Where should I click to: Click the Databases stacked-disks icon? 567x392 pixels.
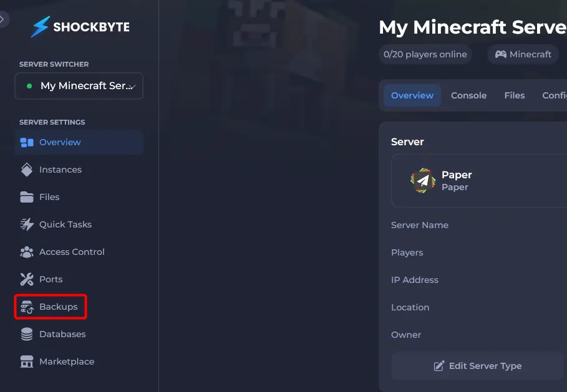click(x=27, y=334)
